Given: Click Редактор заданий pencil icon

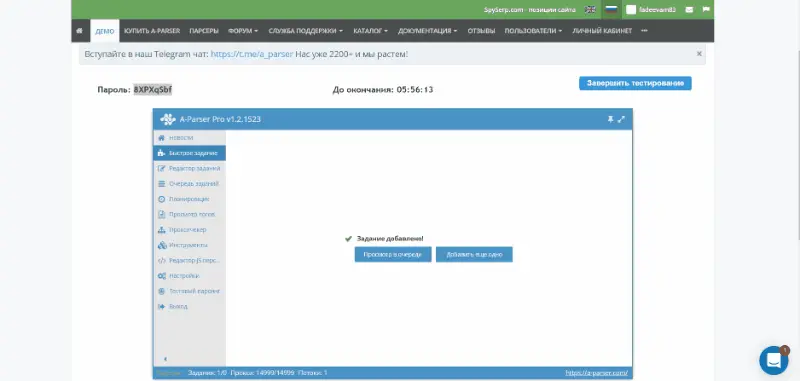Looking at the screenshot, I should pos(161,168).
